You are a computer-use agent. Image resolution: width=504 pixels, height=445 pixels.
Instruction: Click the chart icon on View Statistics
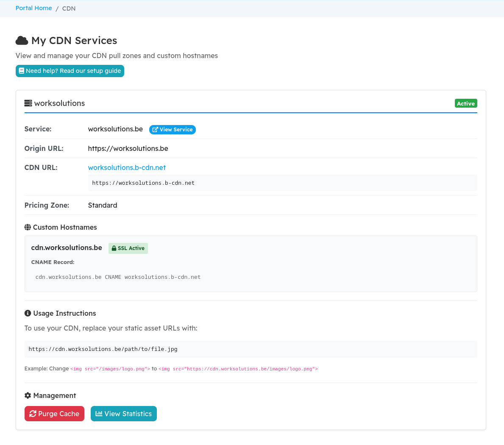coord(99,414)
